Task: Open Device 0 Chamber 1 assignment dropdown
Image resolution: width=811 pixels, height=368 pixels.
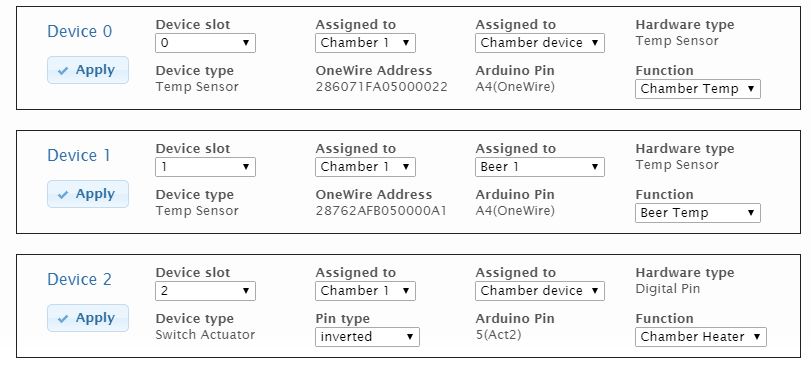Action: click(365, 43)
